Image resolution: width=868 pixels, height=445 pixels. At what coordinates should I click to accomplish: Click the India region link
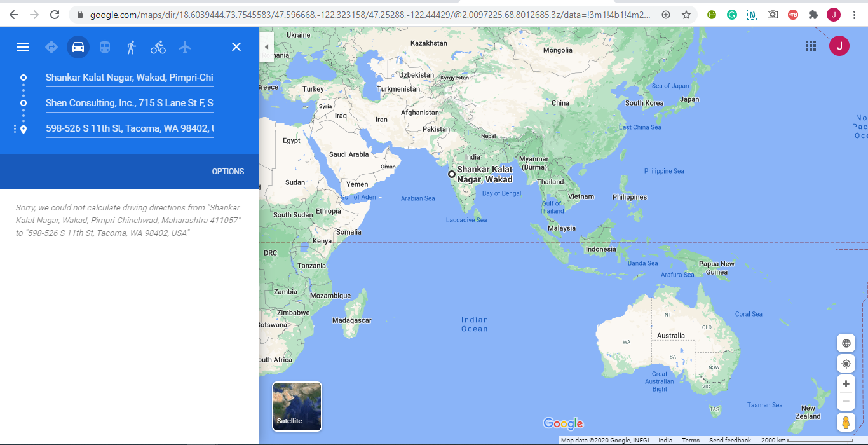point(665,441)
